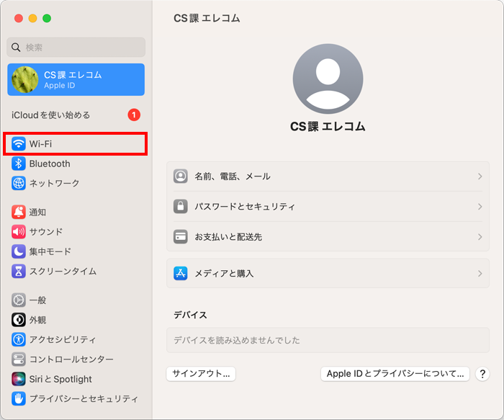Click the 一般 sidebar label
Image resolution: width=504 pixels, height=420 pixels.
point(37,300)
